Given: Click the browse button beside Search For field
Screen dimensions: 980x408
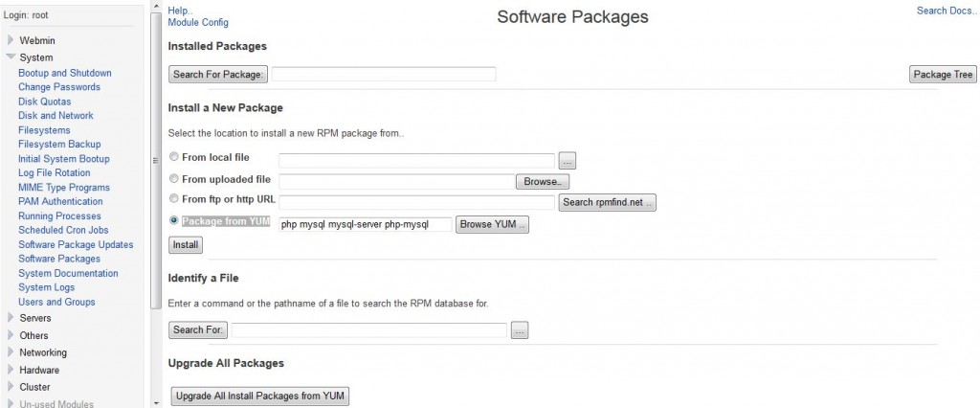Looking at the screenshot, I should click(x=520, y=330).
